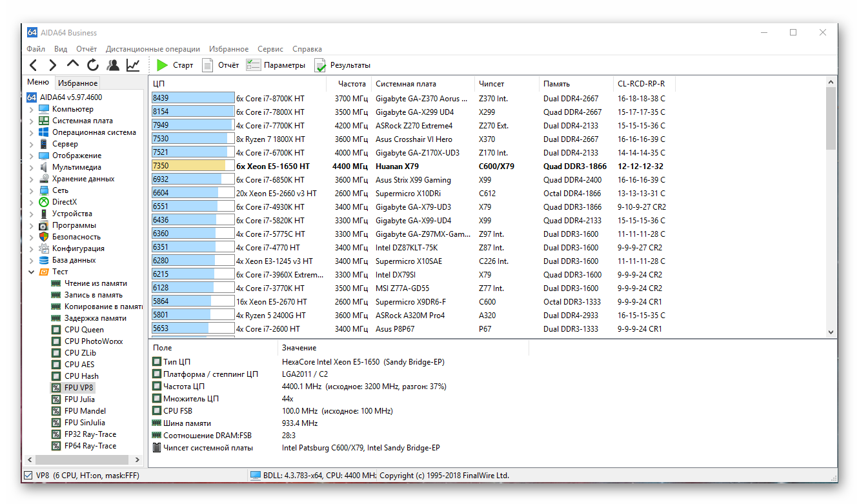859x504 pixels.
Task: Select the Задержка памяти test icon
Action: click(x=56, y=318)
